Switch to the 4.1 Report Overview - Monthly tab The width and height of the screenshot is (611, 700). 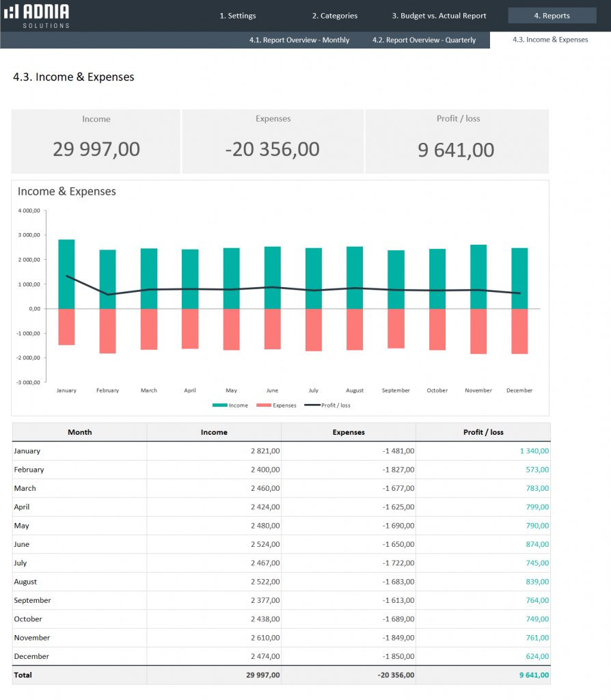[299, 40]
